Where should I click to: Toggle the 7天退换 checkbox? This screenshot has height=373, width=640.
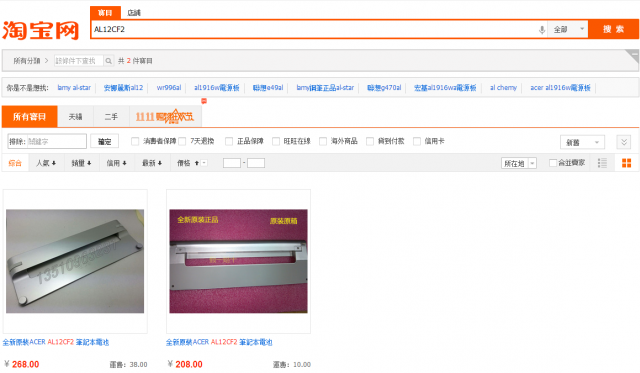tap(182, 141)
